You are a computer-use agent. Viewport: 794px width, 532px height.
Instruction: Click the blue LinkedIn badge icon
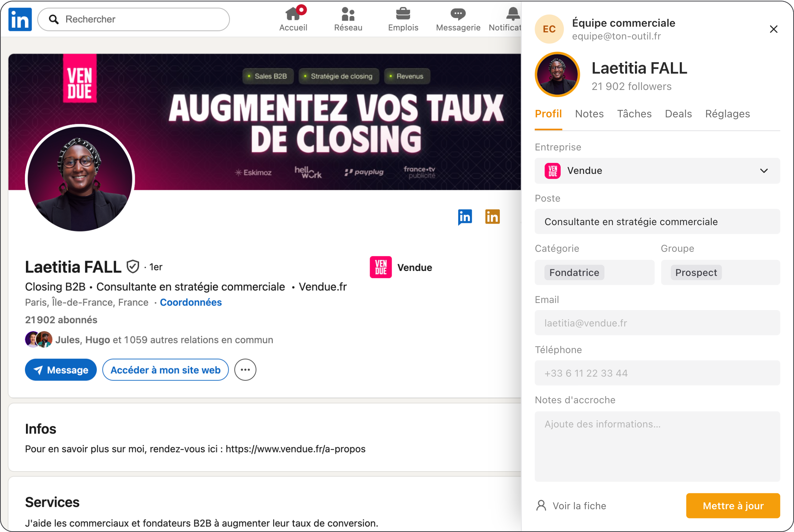[465, 217]
